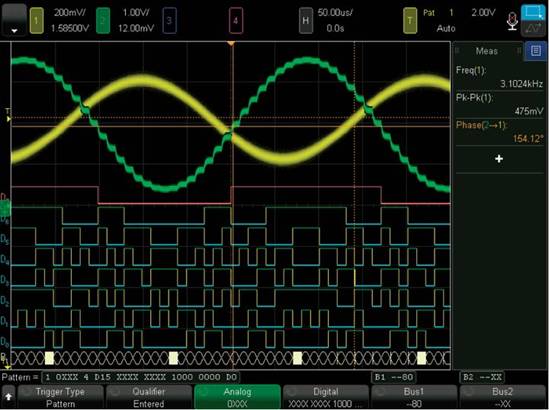Click the waveform drawing icon below zoom

point(533,28)
